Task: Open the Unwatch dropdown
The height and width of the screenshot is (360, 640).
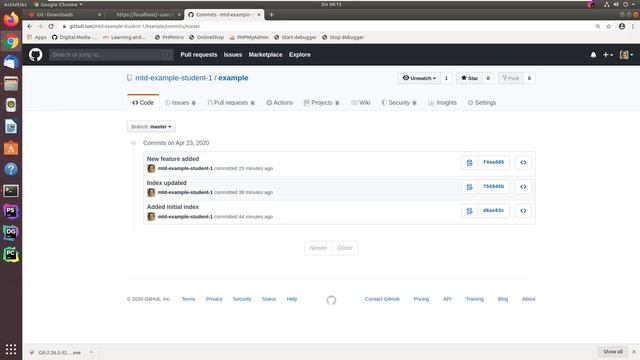Action: [419, 78]
